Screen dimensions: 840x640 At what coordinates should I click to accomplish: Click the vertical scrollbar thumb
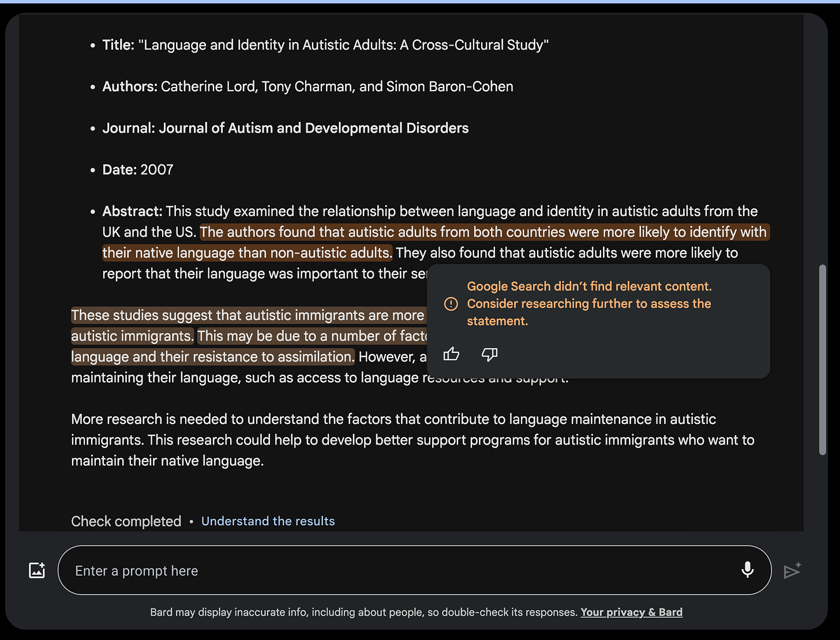(x=823, y=360)
